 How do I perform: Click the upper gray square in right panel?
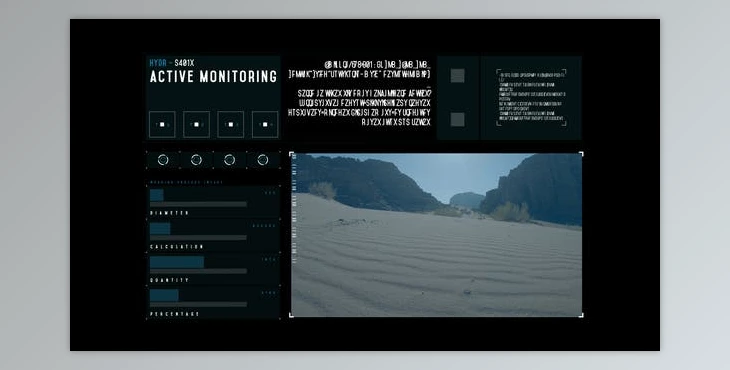[x=458, y=76]
